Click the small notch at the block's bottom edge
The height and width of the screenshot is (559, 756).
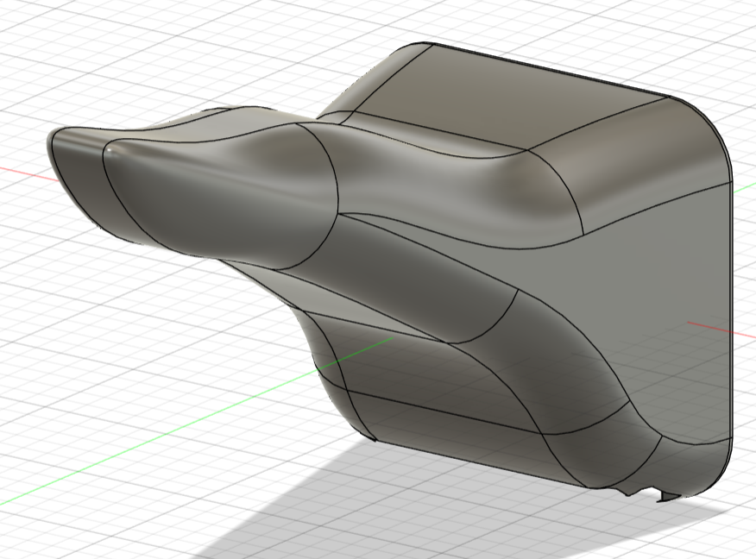click(x=663, y=496)
